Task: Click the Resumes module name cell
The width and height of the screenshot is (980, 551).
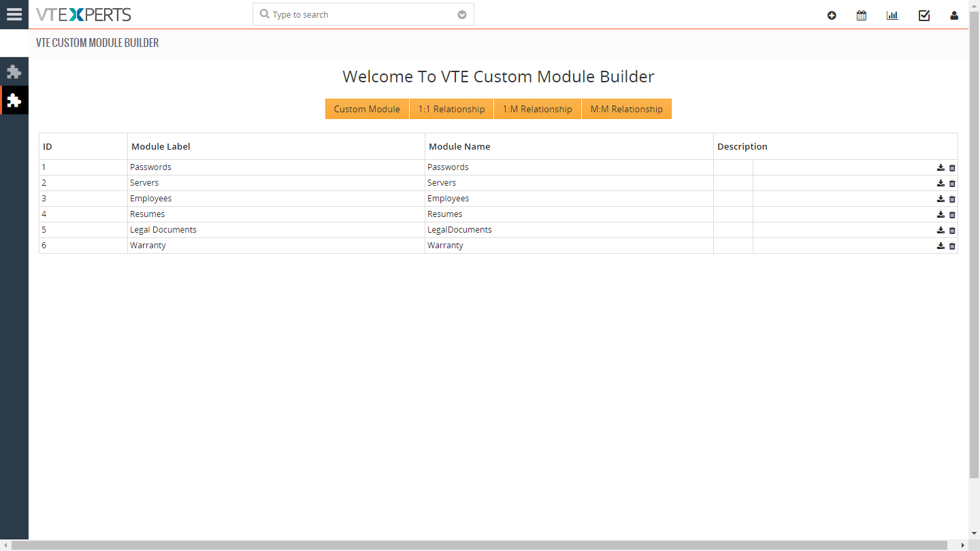Action: click(569, 214)
